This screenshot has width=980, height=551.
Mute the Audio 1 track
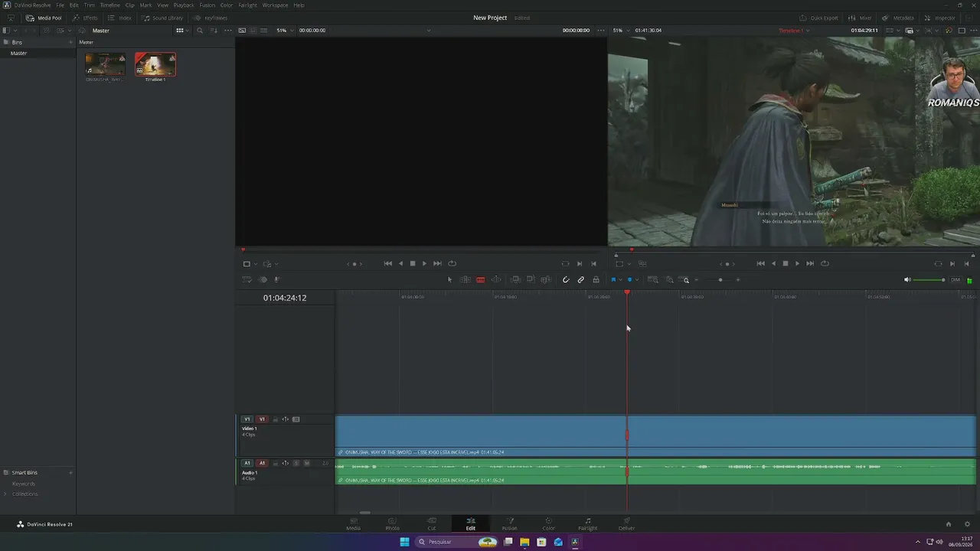click(307, 463)
